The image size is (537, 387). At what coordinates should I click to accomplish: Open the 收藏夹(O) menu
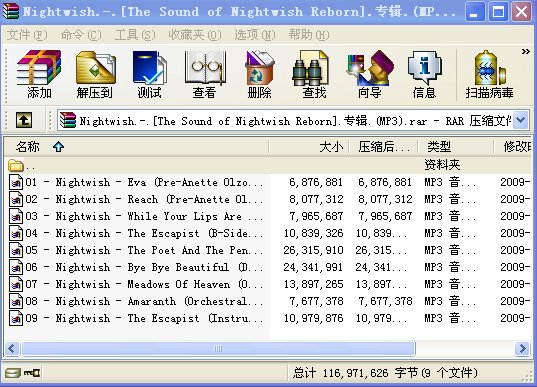195,35
